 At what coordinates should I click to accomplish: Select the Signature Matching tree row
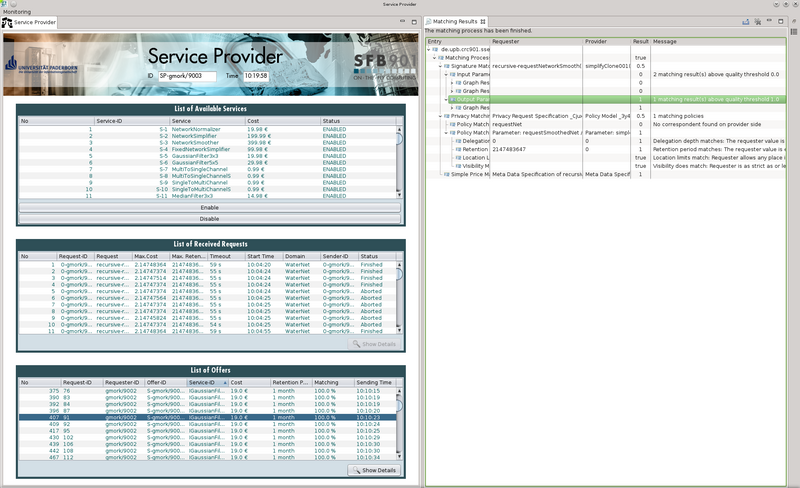[x=606, y=66]
